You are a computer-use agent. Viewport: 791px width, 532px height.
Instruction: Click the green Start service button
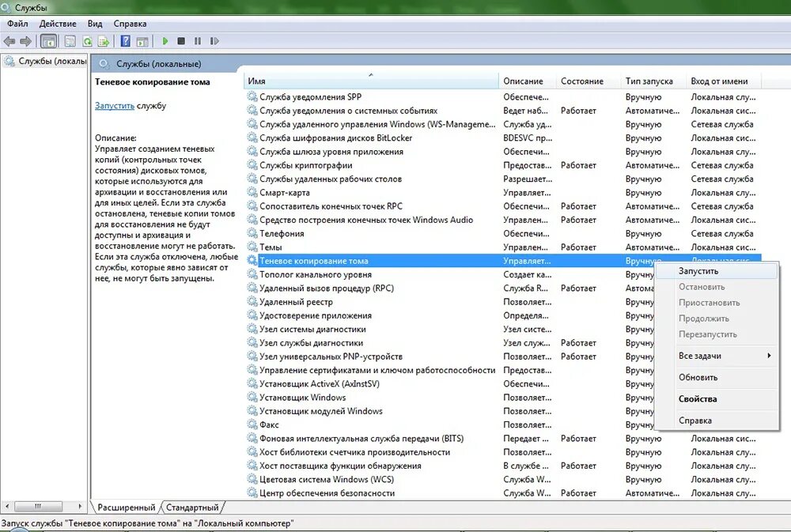tap(165, 41)
